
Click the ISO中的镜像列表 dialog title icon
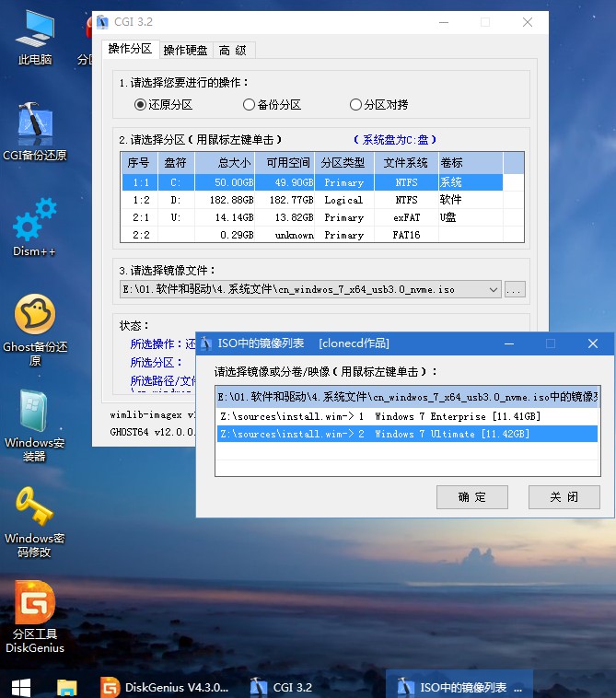click(205, 343)
